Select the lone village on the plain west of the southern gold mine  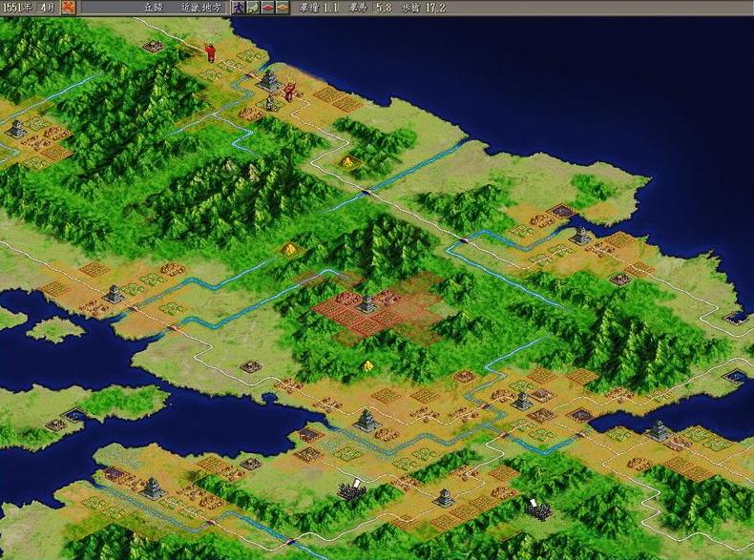[250, 366]
